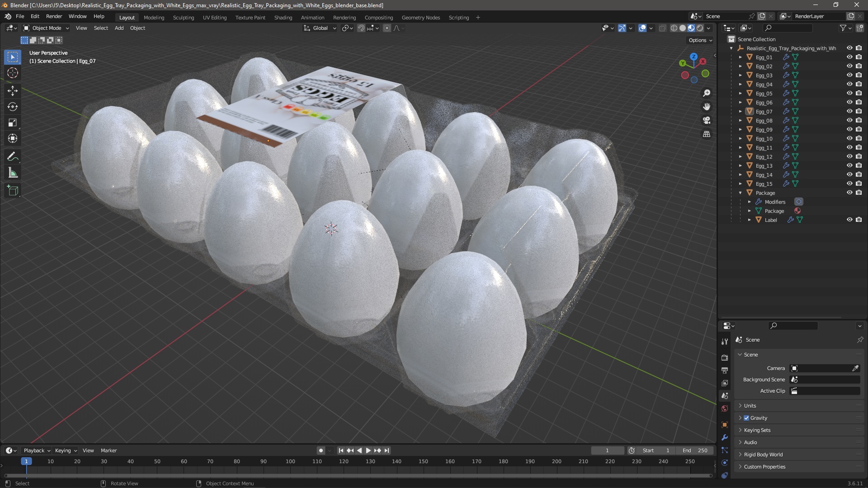Click the outliner search field
The image size is (868, 488).
787,28
